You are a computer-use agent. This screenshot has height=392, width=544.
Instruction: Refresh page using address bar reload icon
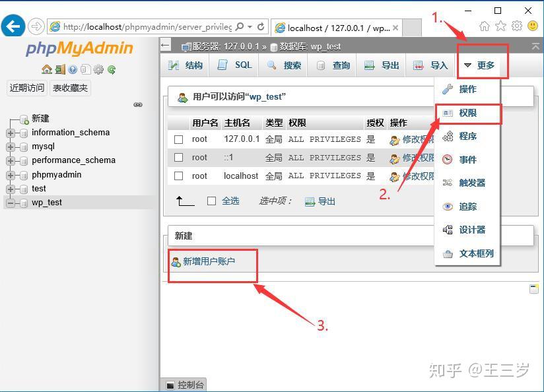tap(261, 26)
